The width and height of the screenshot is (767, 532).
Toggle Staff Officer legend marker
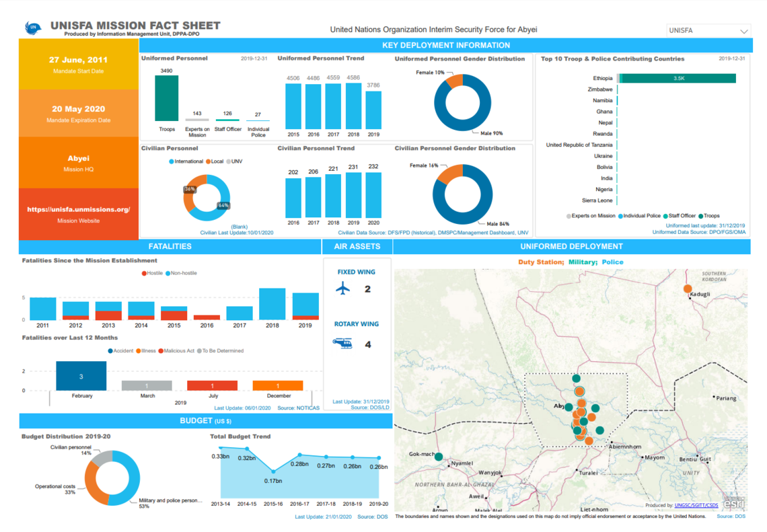pos(665,216)
